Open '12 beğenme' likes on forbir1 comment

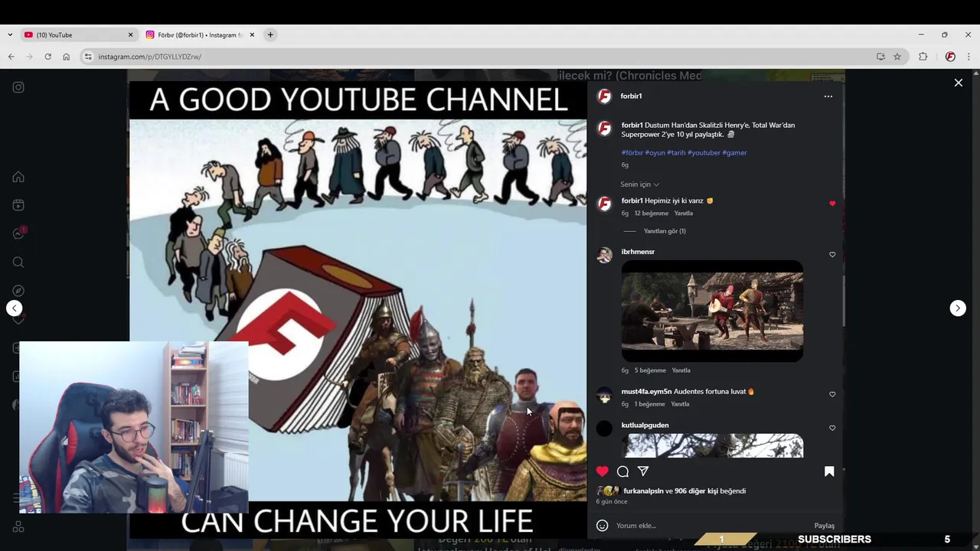click(x=652, y=214)
